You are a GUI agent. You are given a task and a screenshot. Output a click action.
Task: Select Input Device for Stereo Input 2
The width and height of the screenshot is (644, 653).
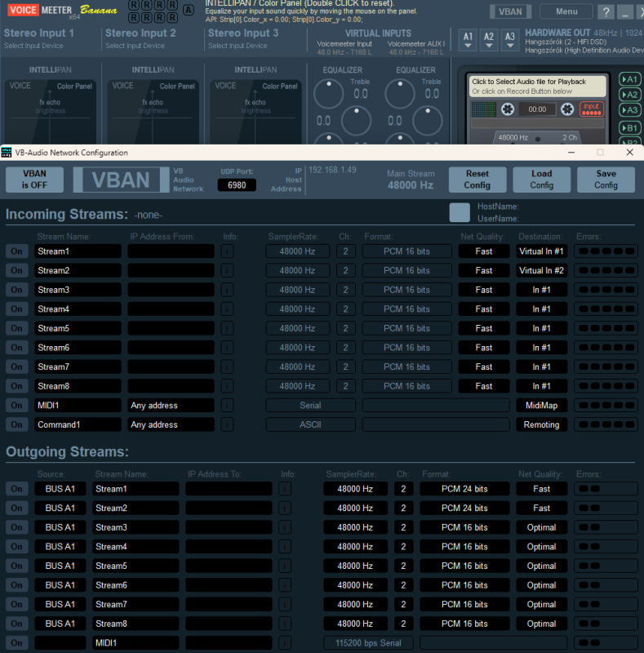pos(135,46)
